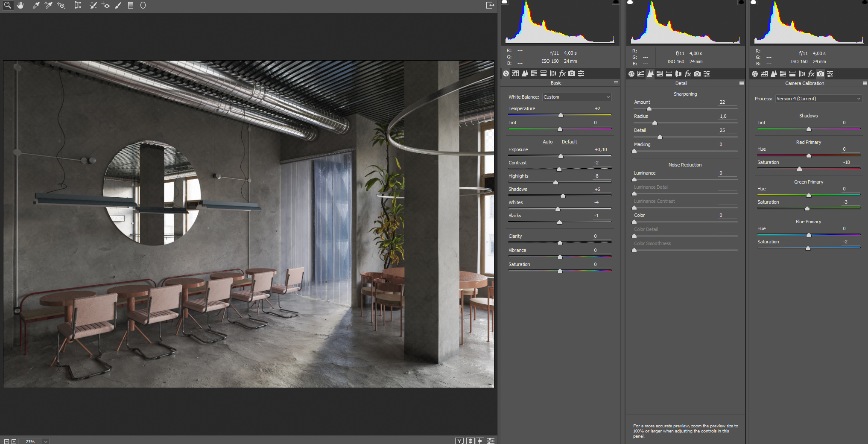Image resolution: width=868 pixels, height=444 pixels.
Task: Click the interior preview image
Action: click(248, 224)
